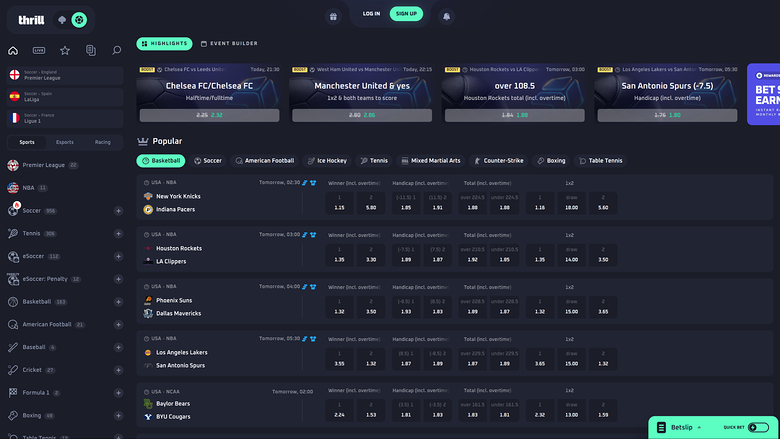Open England Premier League quick link
780x439 pixels.
(65, 75)
